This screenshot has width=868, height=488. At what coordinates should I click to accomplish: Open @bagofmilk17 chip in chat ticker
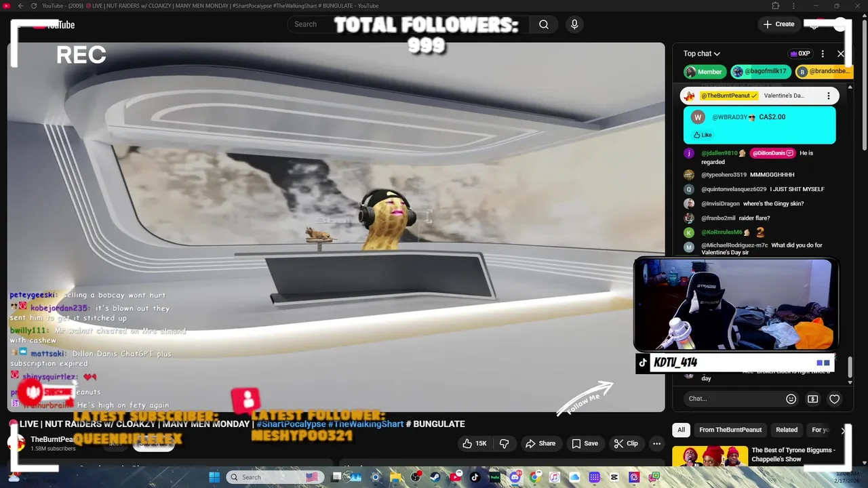tap(759, 72)
